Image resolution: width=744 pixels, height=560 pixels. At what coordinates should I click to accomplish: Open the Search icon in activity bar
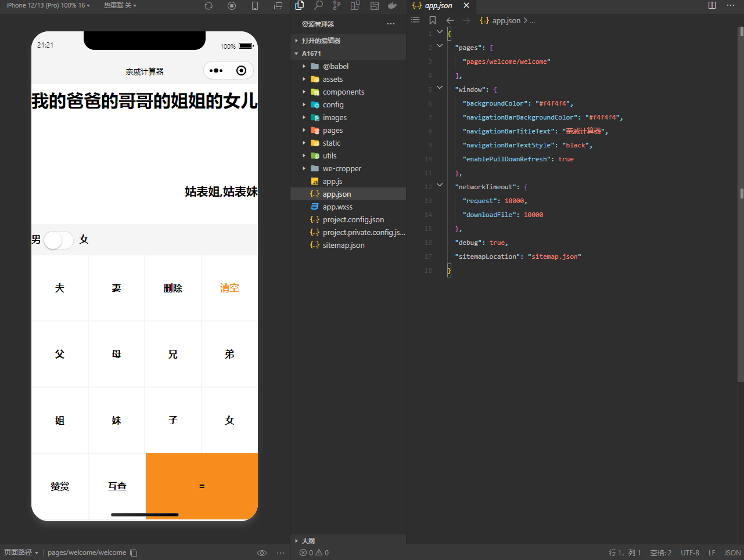pyautogui.click(x=318, y=5)
